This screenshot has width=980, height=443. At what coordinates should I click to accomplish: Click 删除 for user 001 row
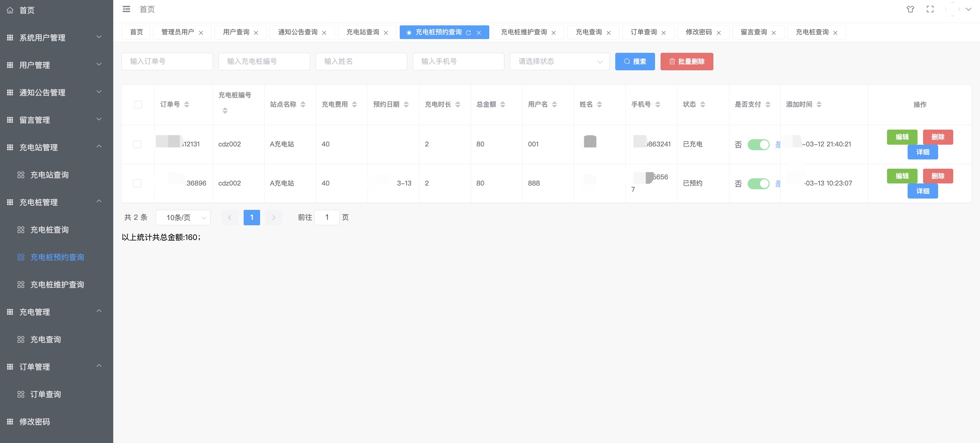(x=938, y=137)
